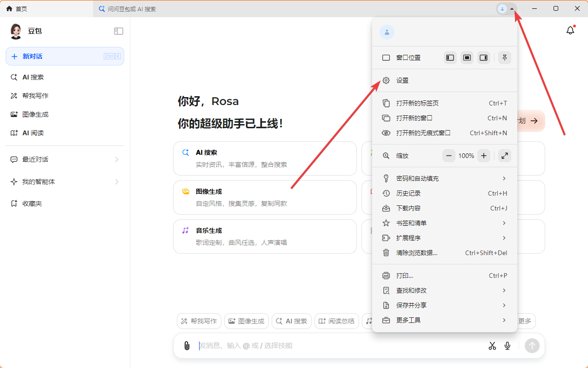This screenshot has width=588, height=368.
Task: Click the microphone voice input icon
Action: [508, 346]
